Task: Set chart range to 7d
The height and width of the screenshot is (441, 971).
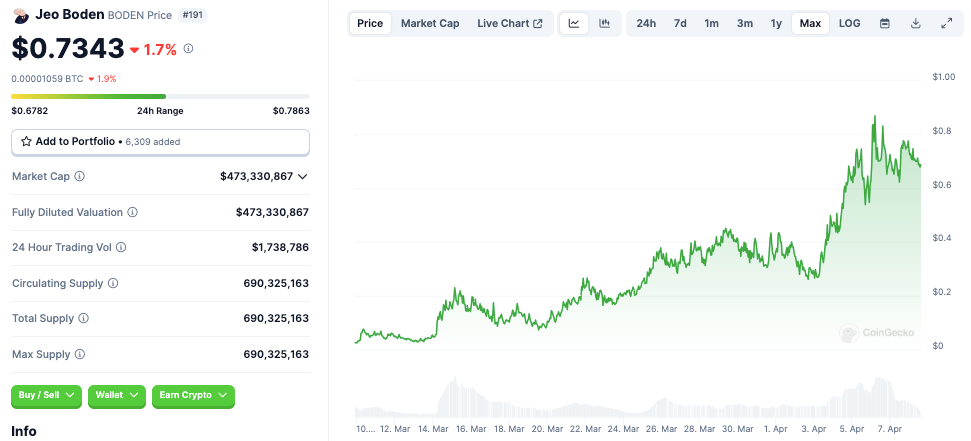Action: [x=680, y=24]
